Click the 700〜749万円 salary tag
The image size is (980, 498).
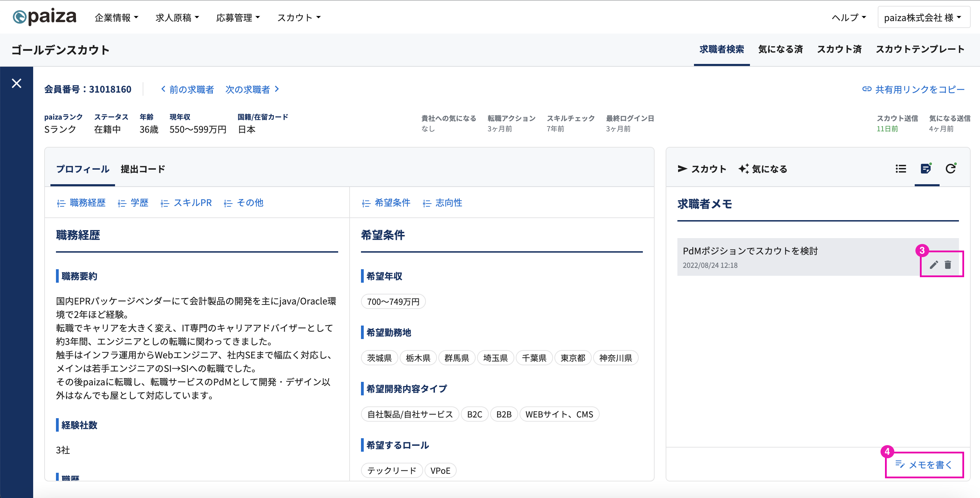393,302
